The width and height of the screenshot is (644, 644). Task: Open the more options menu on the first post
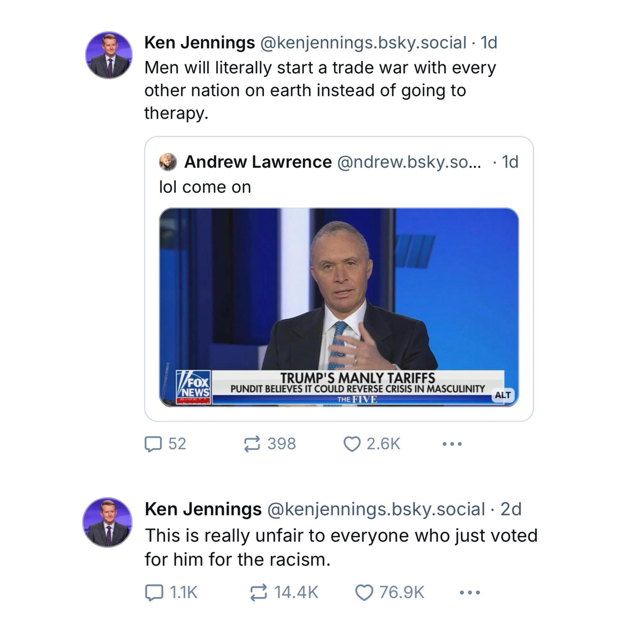point(452,444)
